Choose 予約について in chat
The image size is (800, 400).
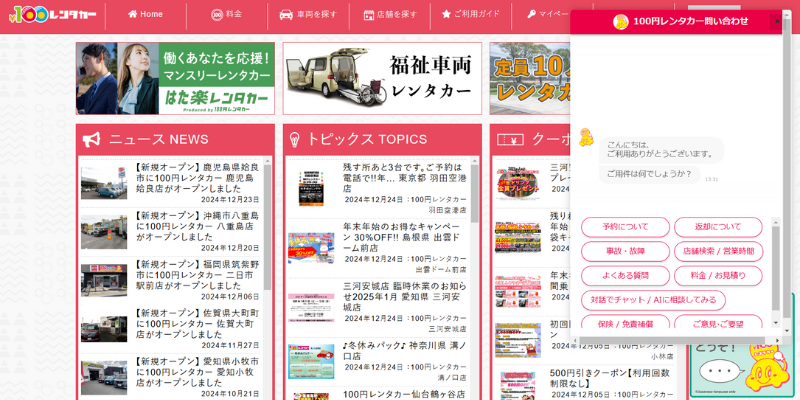click(625, 227)
